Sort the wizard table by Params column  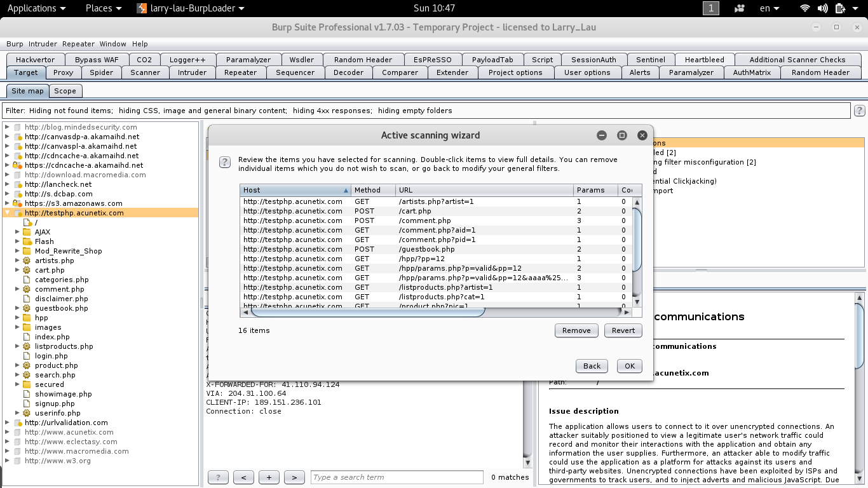(x=595, y=190)
